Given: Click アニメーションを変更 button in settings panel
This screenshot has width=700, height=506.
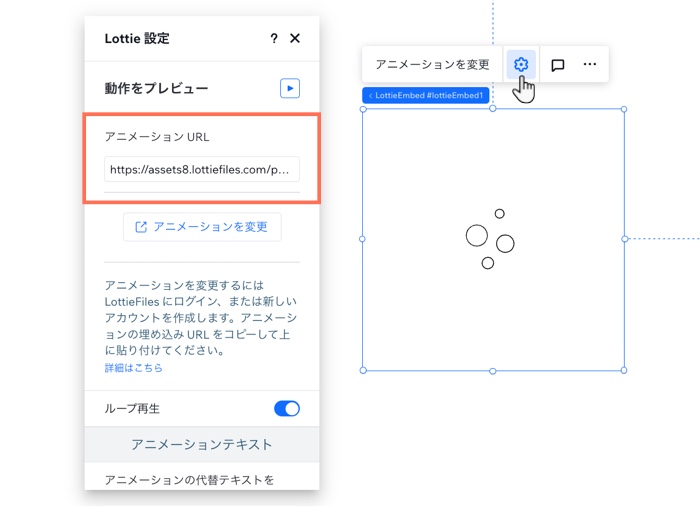Looking at the screenshot, I should pyautogui.click(x=202, y=227).
